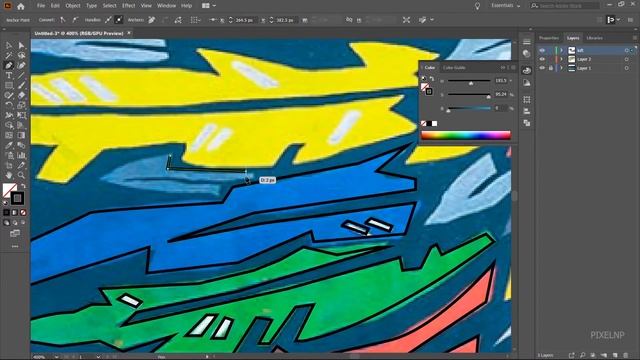Choose the Lasso tool
This screenshot has width=640, height=360.
point(21,56)
